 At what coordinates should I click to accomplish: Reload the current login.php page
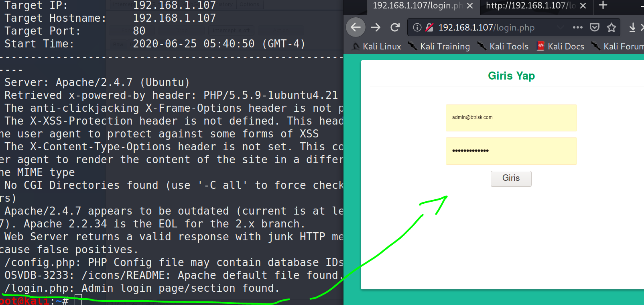pos(395,27)
